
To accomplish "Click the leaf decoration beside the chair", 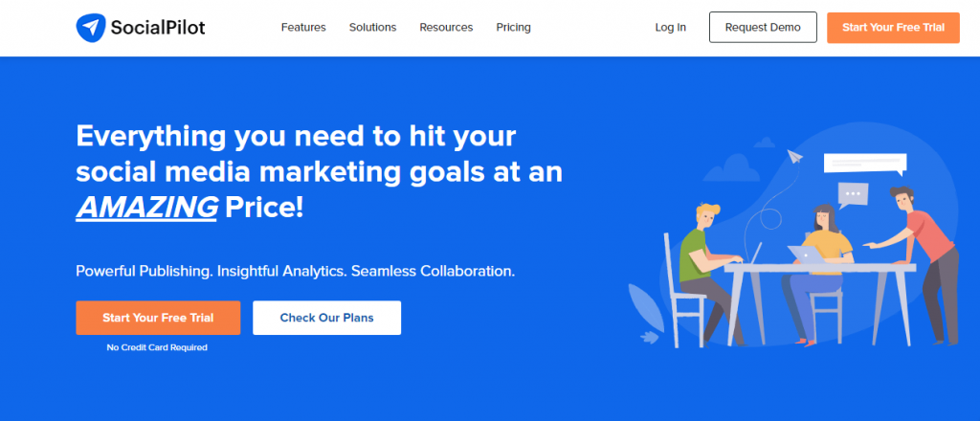I will click(x=644, y=305).
